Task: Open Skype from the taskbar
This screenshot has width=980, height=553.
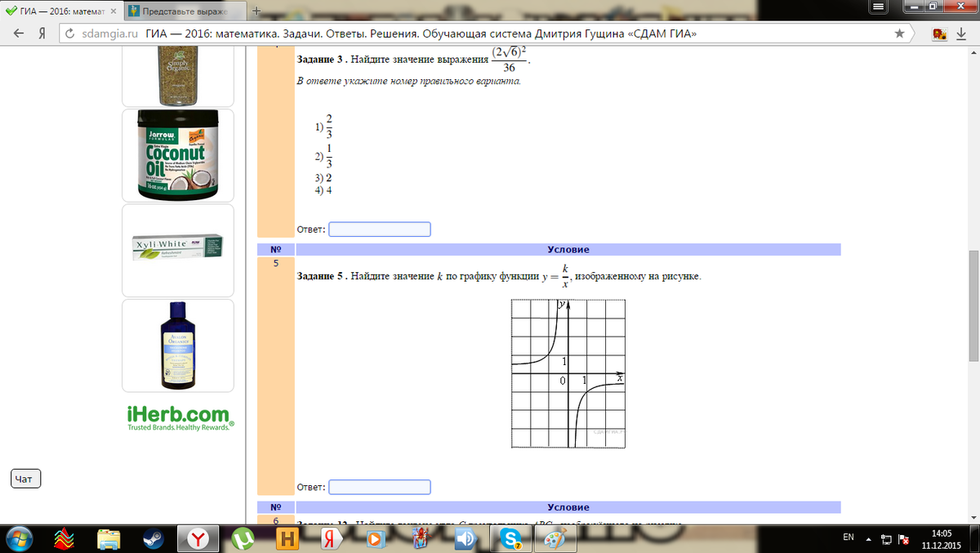Action: (x=512, y=539)
